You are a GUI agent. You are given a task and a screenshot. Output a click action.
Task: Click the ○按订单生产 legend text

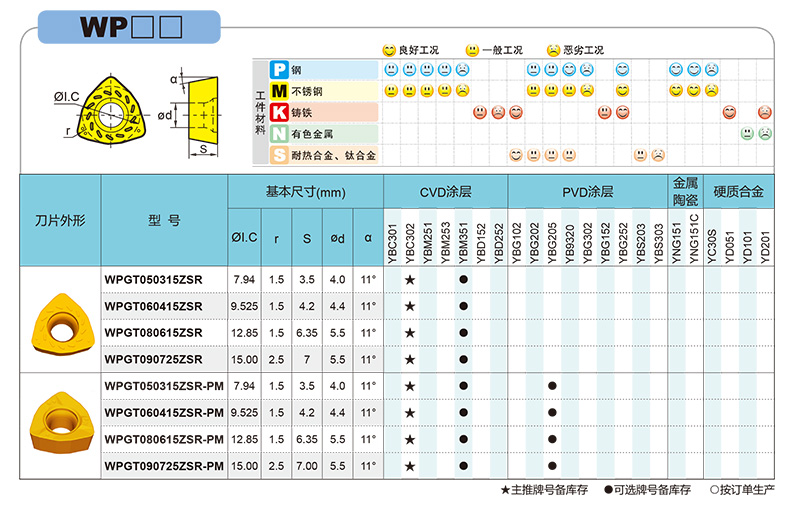click(x=742, y=490)
